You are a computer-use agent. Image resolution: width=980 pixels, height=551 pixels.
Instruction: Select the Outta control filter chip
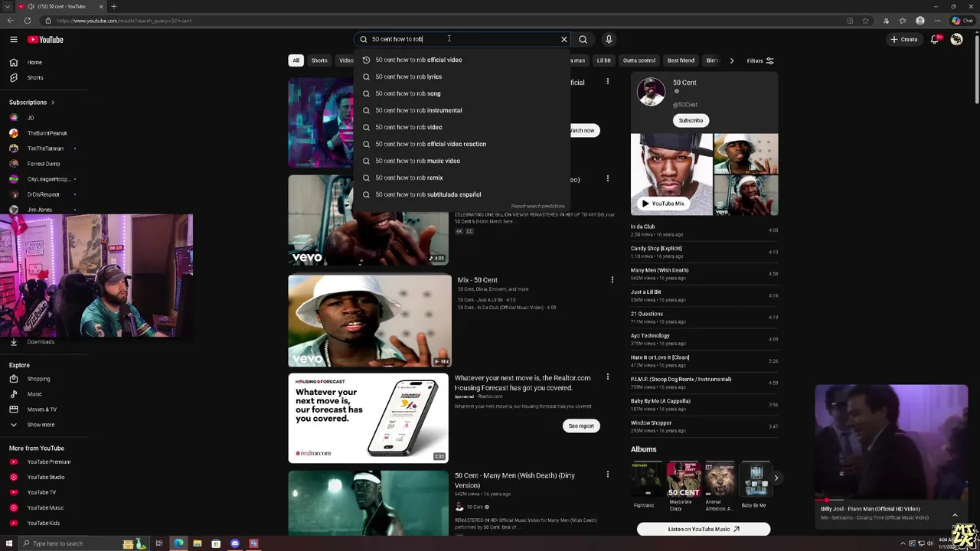click(639, 60)
